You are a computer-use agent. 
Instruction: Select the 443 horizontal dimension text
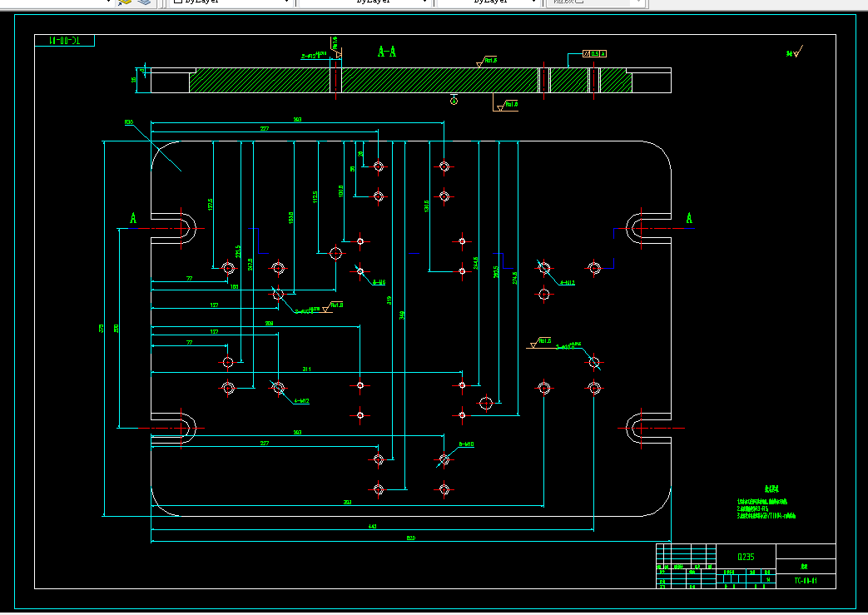[x=373, y=527]
